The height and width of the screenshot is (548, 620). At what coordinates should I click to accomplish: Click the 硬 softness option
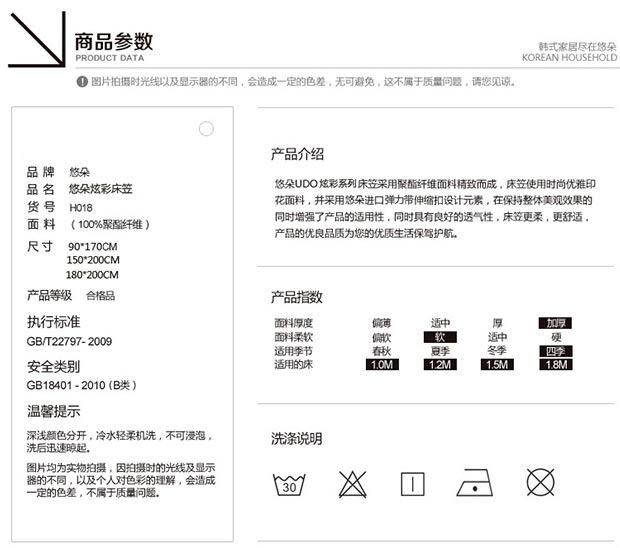click(556, 337)
